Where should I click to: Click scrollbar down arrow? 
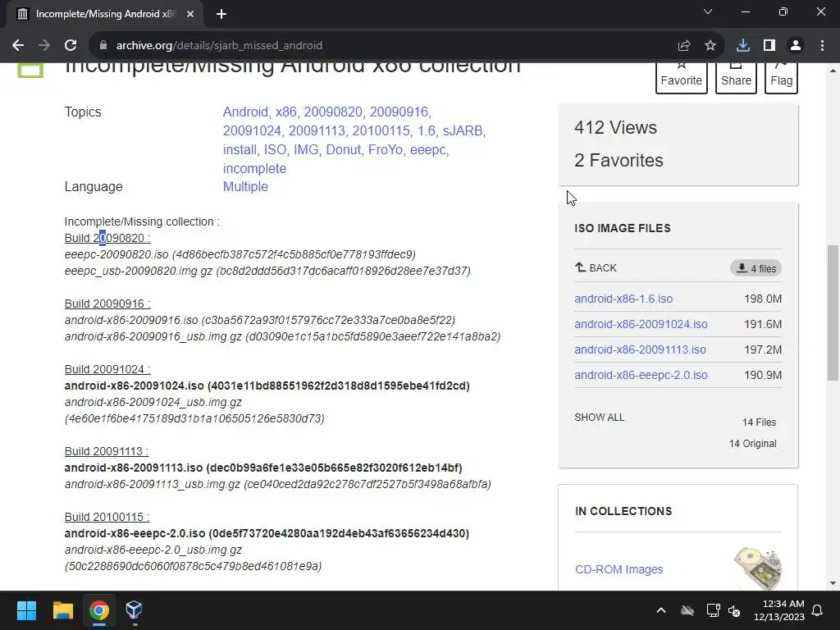[x=833, y=583]
